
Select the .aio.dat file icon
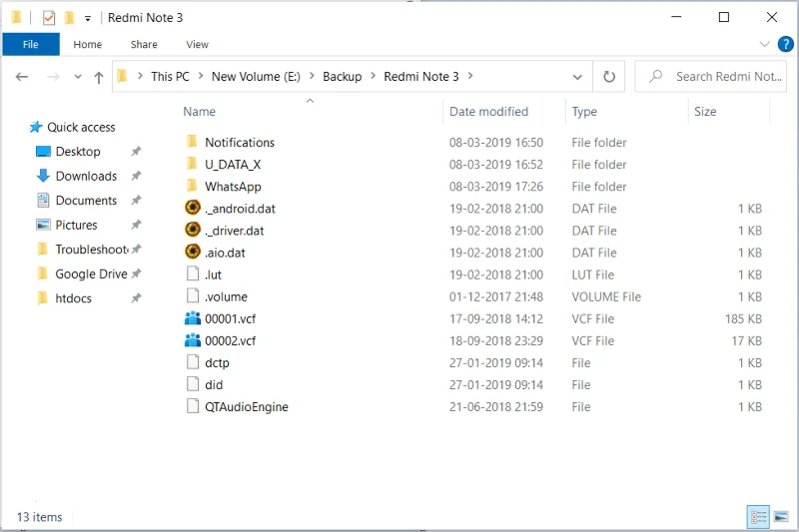193,251
